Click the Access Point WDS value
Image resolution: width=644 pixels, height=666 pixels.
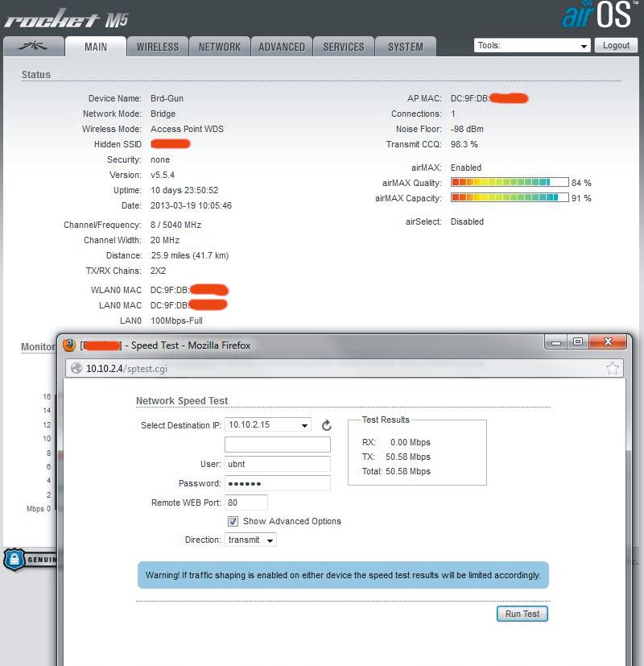pyautogui.click(x=187, y=129)
